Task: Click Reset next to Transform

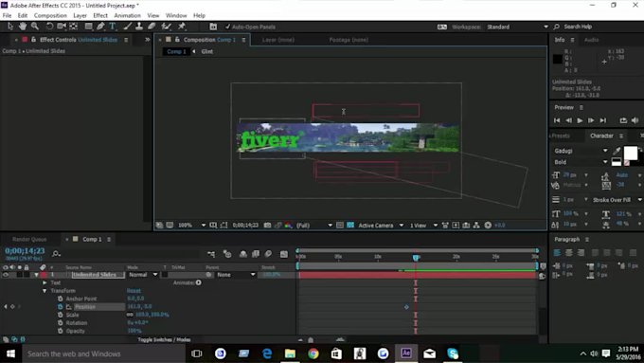Action: [134, 291]
